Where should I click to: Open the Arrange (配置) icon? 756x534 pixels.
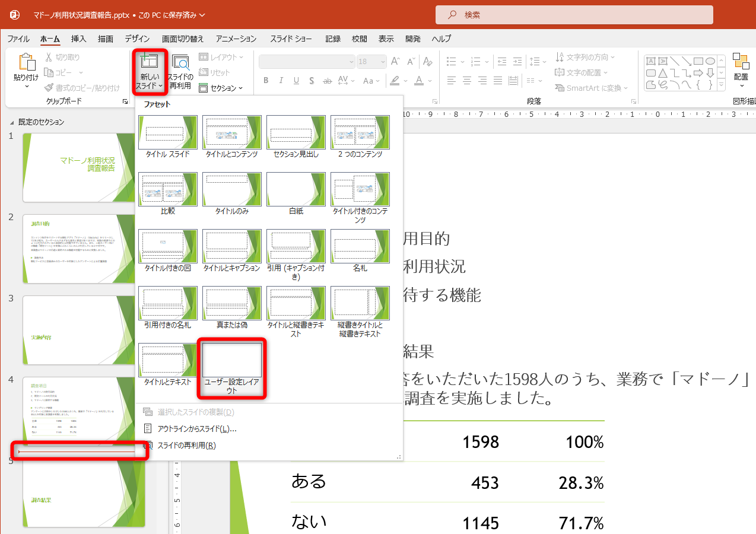coord(741,68)
